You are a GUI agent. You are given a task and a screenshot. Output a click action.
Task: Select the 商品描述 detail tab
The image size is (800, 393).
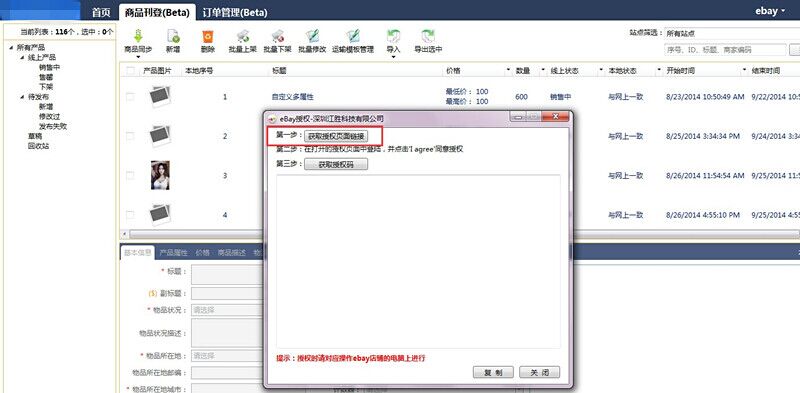click(232, 253)
